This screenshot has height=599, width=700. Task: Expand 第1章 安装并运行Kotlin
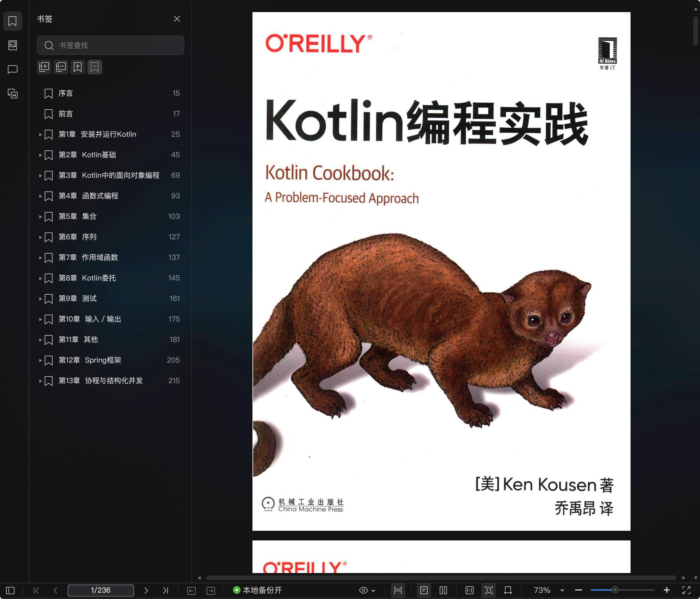click(40, 134)
